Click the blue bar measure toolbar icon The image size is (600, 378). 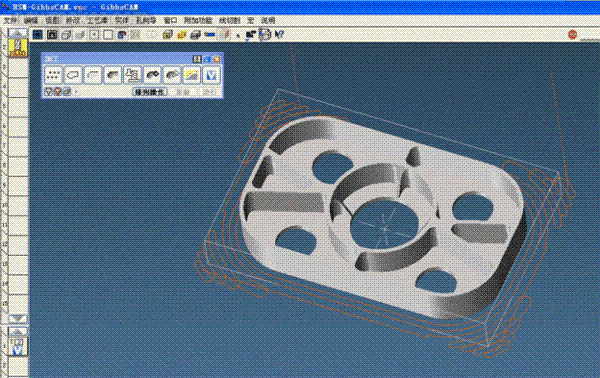pos(210,35)
